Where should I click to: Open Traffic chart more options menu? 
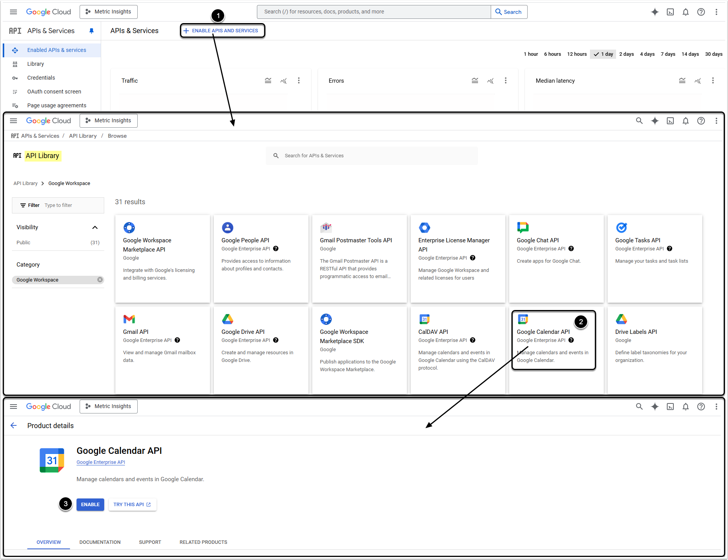click(x=299, y=81)
